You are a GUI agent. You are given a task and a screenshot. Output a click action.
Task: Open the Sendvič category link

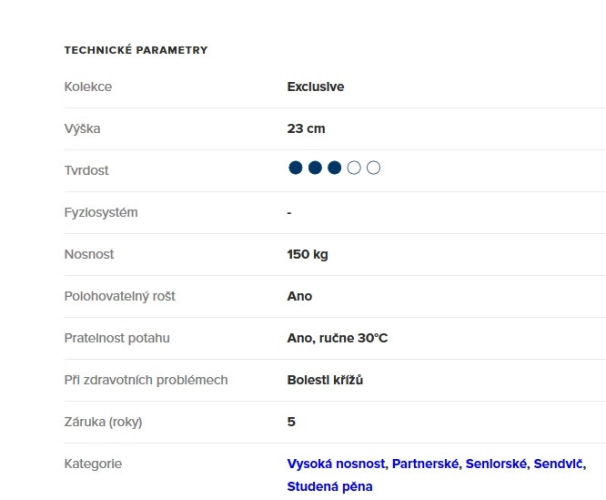558,464
